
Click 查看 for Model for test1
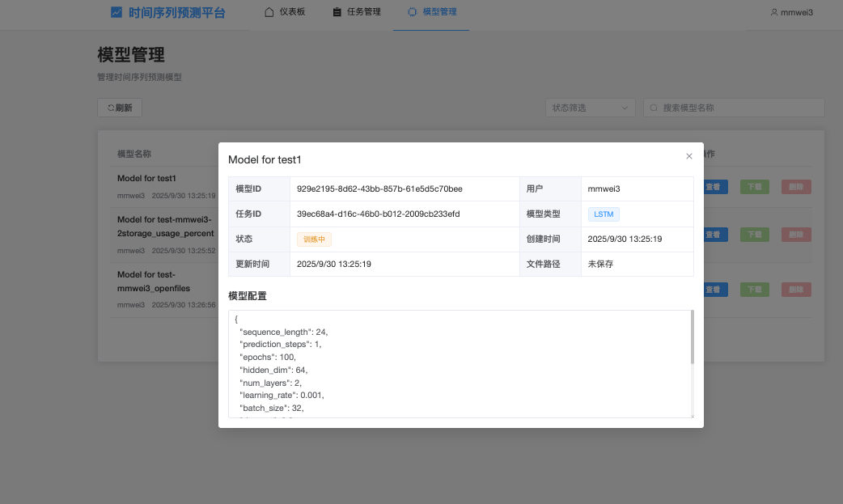715,187
